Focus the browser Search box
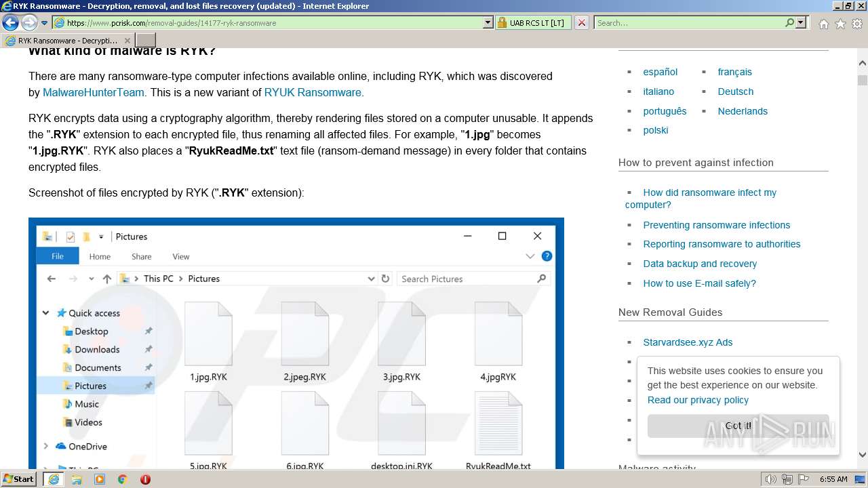 pos(689,22)
